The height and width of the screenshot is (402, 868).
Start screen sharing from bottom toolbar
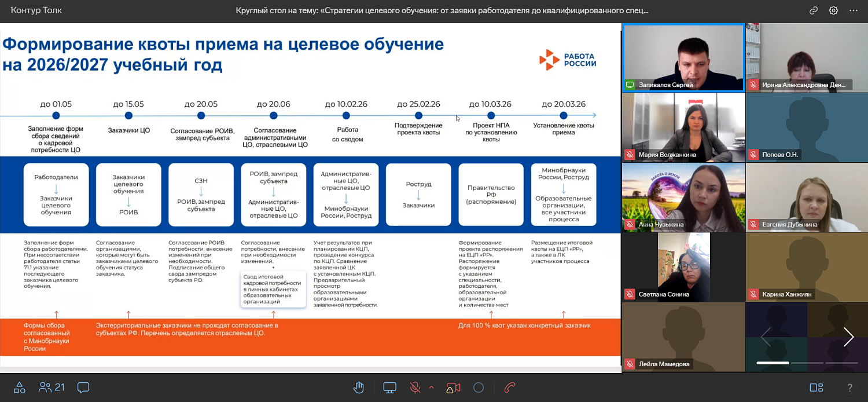tap(389, 388)
